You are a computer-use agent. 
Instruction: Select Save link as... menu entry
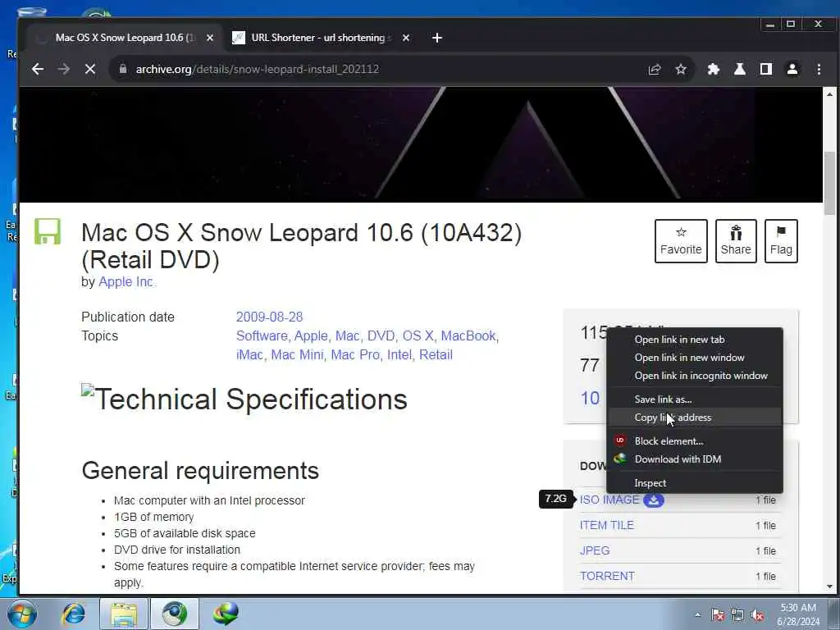coord(695,399)
